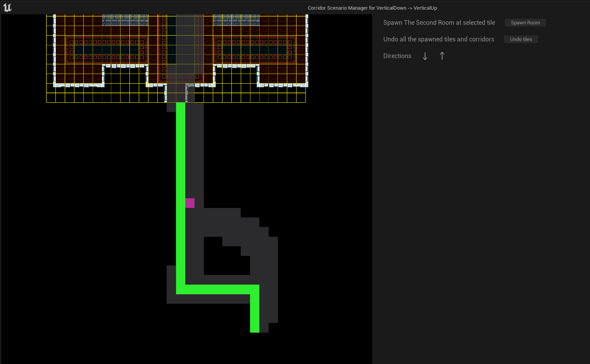Click the Undo tiles button

(521, 39)
